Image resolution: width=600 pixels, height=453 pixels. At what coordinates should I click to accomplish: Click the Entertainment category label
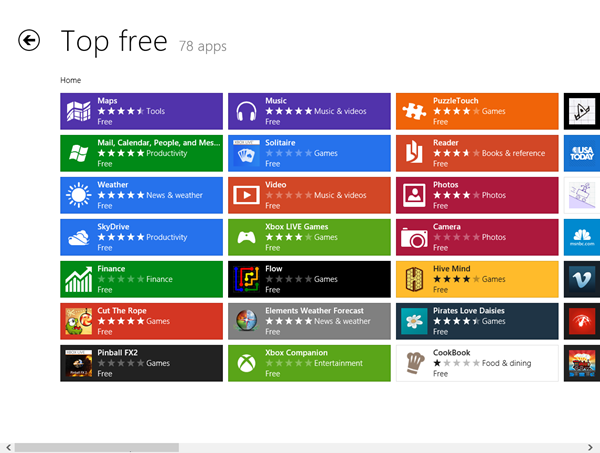click(x=338, y=363)
